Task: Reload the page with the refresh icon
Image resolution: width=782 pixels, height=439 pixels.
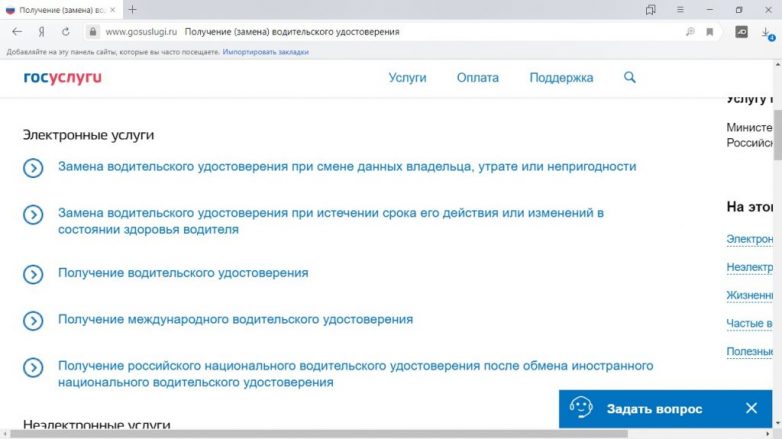Action: [x=66, y=31]
